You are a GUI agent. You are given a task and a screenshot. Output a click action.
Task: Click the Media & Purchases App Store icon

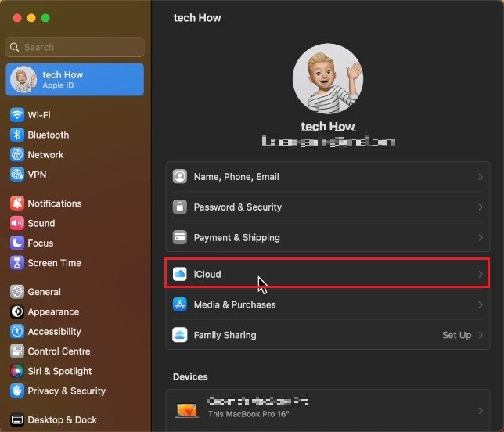(x=180, y=304)
